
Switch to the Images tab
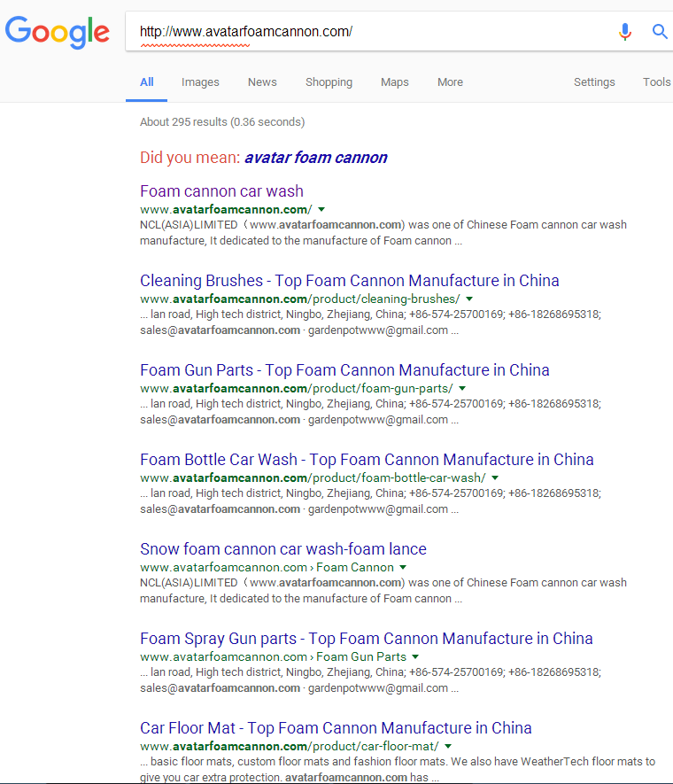click(x=200, y=82)
